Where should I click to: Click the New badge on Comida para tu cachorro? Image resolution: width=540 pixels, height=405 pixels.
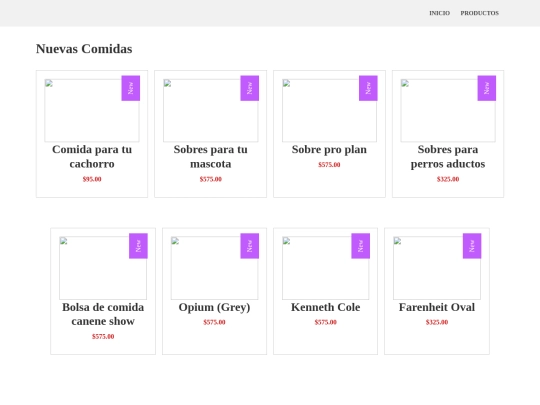(131, 88)
